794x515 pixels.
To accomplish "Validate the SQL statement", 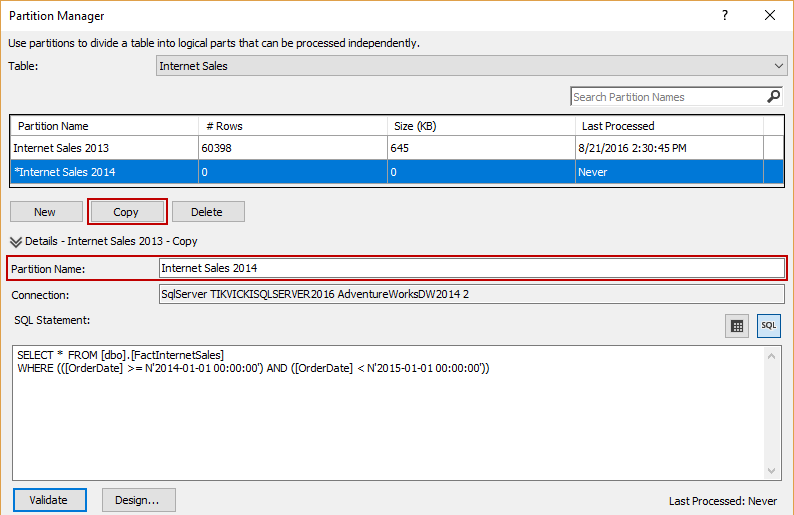I will tap(49, 500).
